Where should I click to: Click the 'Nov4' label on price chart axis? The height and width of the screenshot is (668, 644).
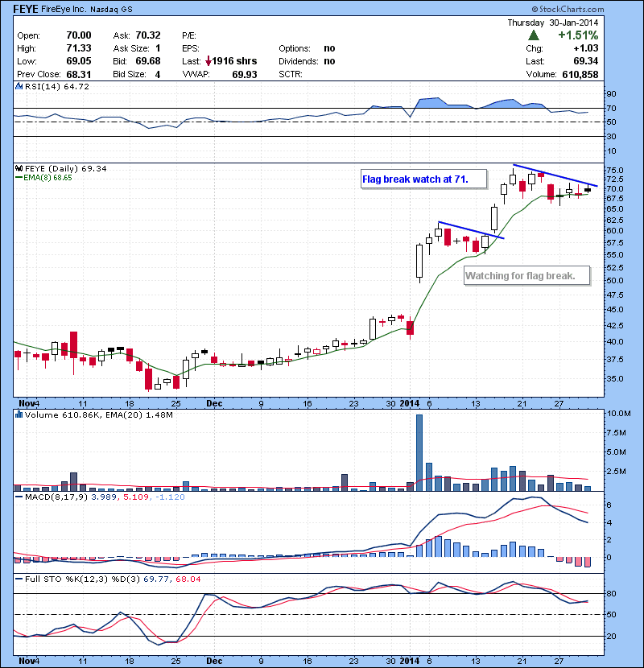[29, 403]
